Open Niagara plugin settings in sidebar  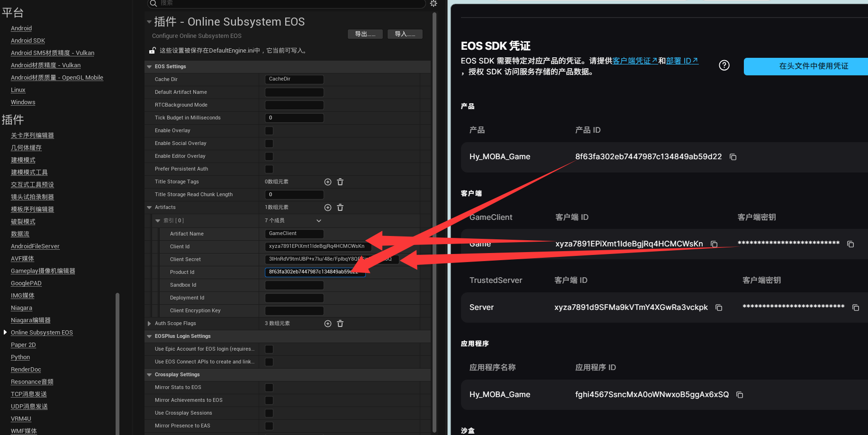21,308
